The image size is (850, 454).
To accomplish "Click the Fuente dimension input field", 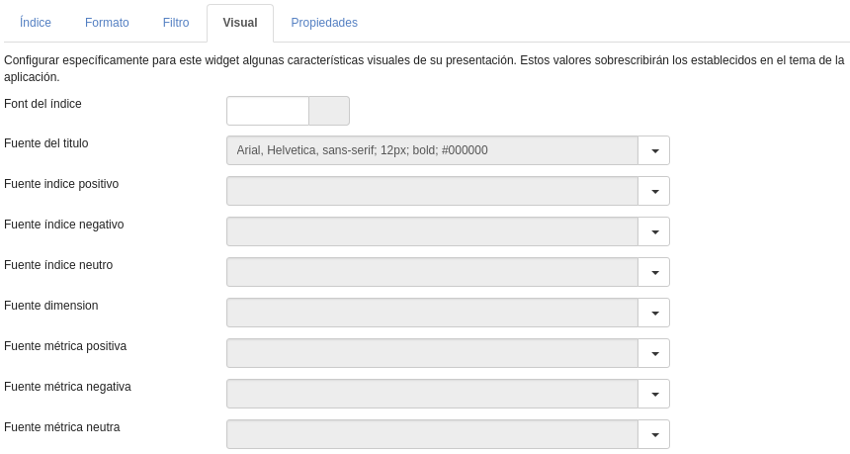I will pyautogui.click(x=432, y=313).
